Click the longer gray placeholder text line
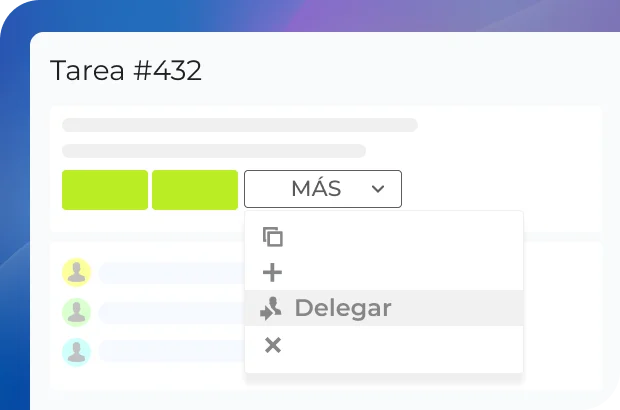620x410 pixels. 240,125
